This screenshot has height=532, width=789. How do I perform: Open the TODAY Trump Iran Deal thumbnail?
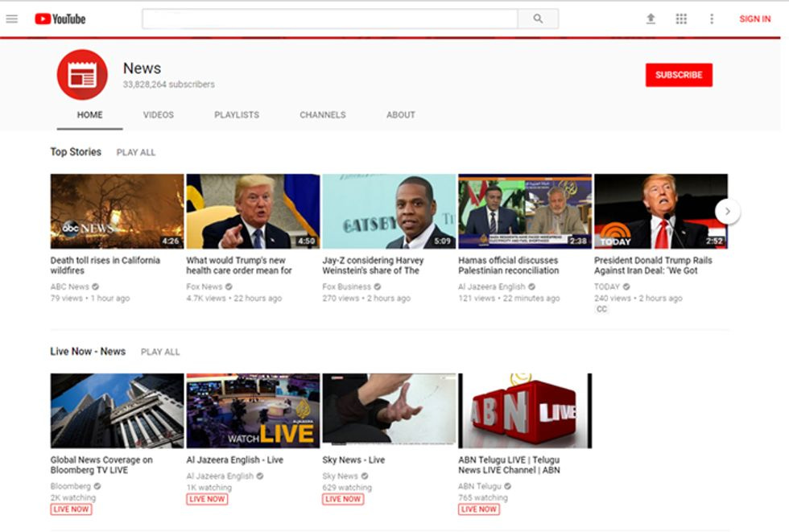tap(661, 211)
